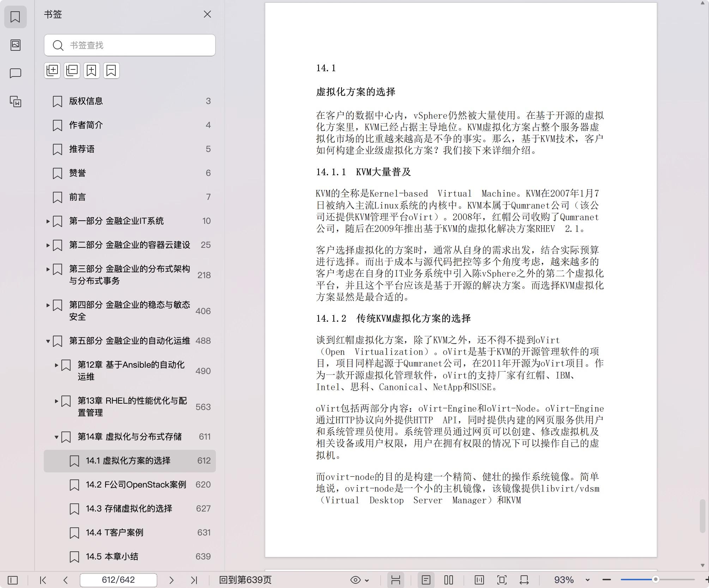The image size is (709, 588).
Task: Go to last page button
Action: [194, 580]
